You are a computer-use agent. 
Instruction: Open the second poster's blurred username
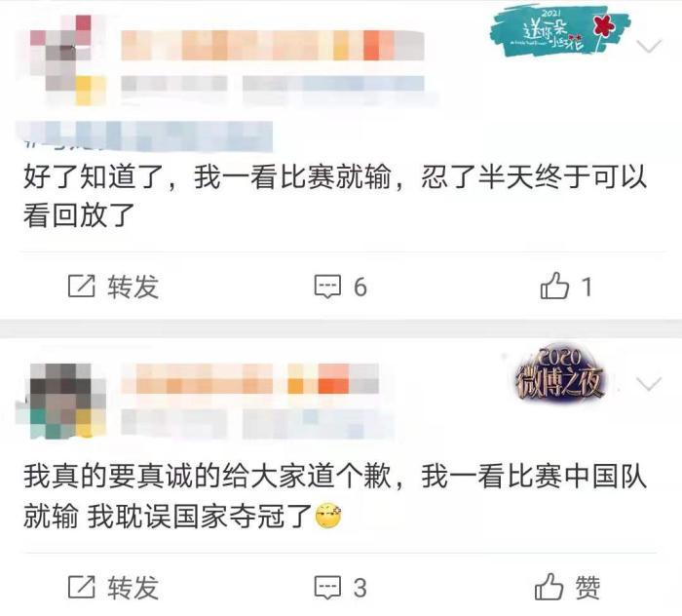[249, 379]
